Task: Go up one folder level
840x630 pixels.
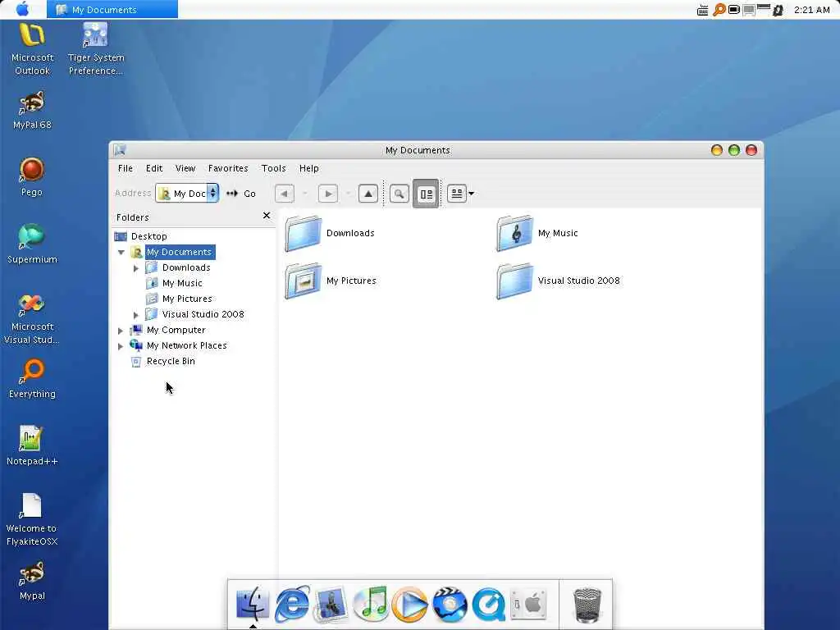Action: (x=368, y=194)
